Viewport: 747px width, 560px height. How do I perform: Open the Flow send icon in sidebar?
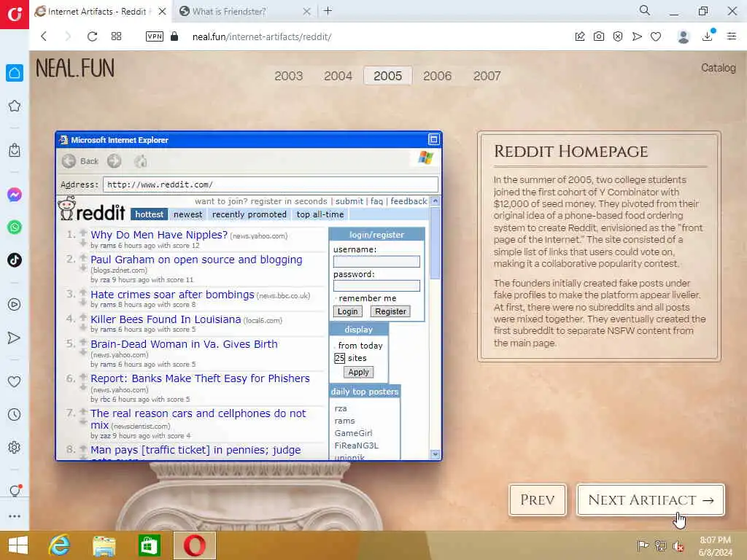point(15,338)
